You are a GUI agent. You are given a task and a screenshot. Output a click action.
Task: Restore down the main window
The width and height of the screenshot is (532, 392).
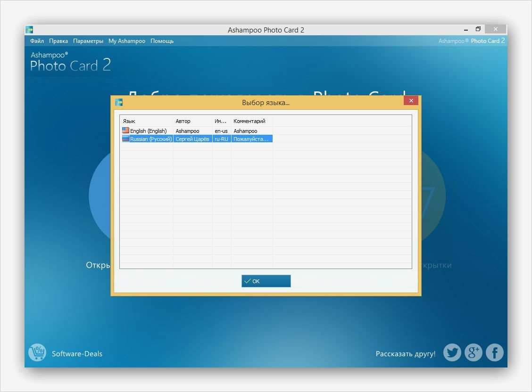point(478,29)
